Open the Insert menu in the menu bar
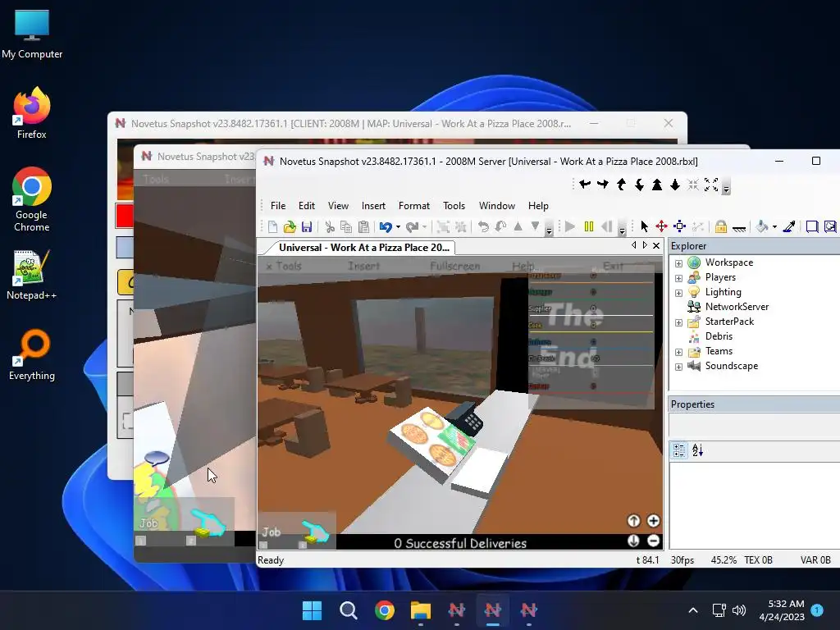This screenshot has height=630, width=840. pos(373,206)
